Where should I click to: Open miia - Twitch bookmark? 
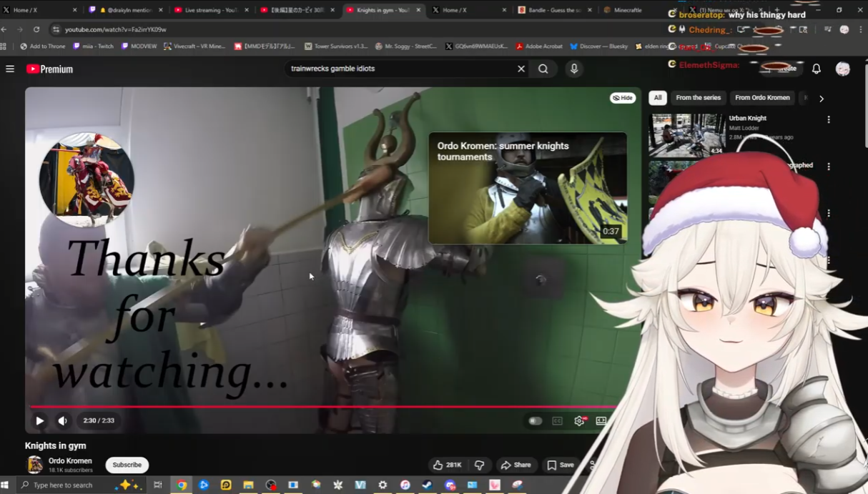(x=93, y=46)
